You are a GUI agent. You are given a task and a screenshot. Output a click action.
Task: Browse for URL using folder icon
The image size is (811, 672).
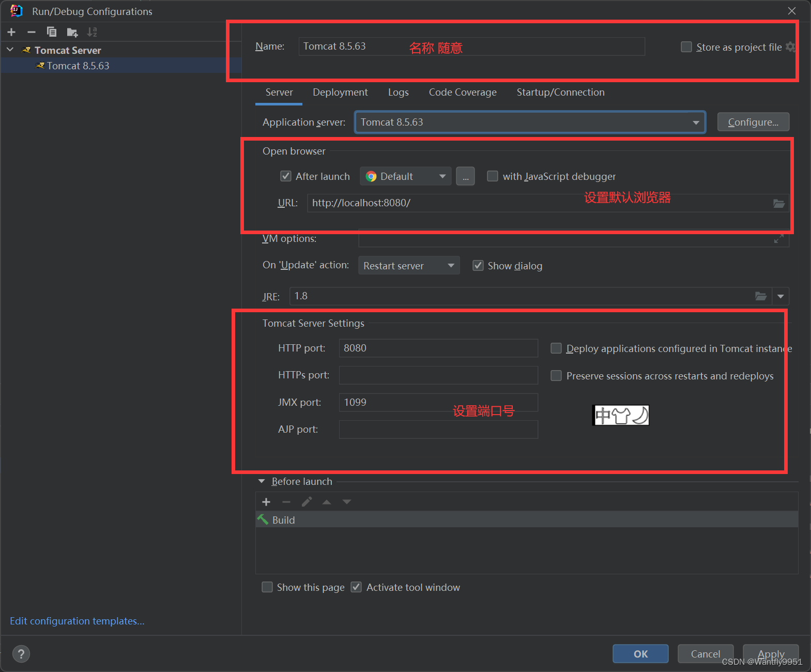tap(779, 203)
